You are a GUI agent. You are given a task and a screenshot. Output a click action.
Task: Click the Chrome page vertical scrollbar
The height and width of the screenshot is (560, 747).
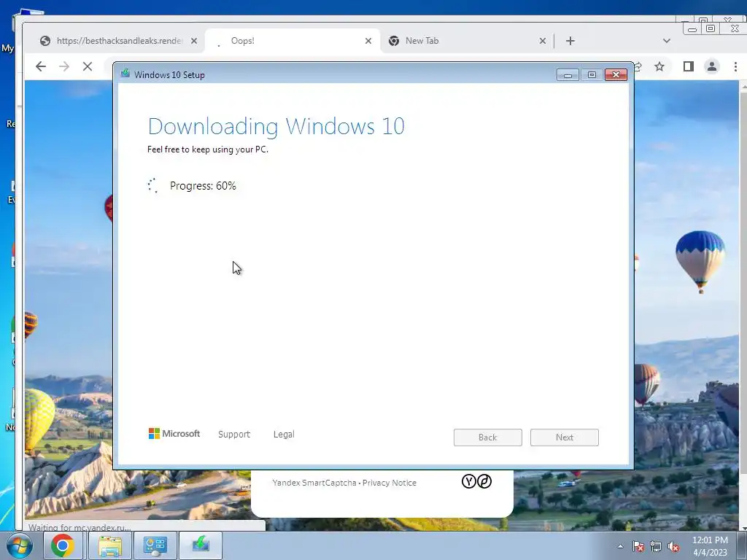pyautogui.click(x=743, y=305)
